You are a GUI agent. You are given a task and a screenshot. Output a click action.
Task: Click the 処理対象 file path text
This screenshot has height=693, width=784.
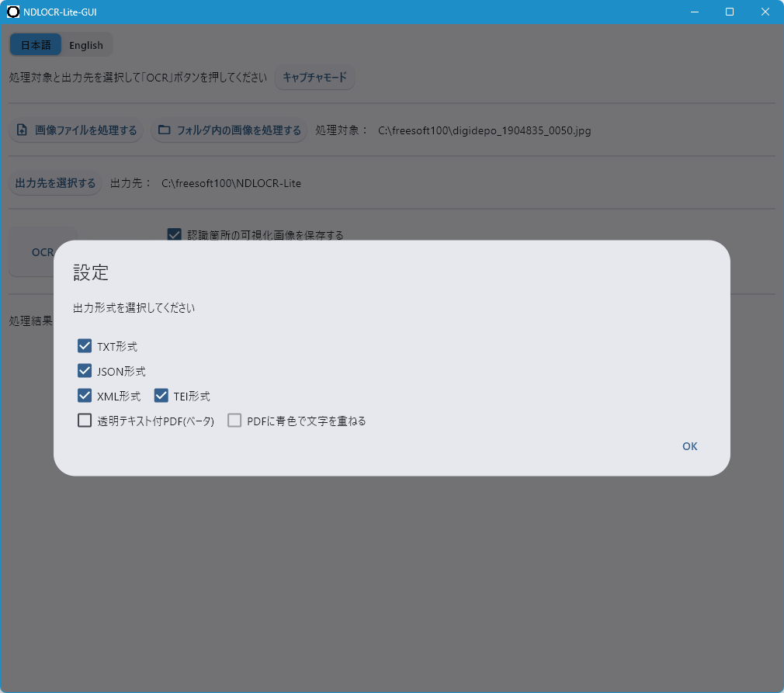[x=484, y=130]
